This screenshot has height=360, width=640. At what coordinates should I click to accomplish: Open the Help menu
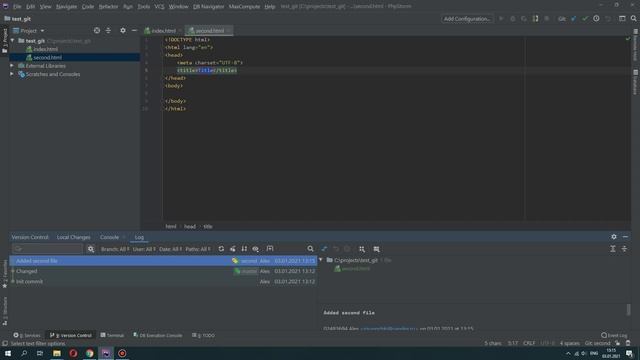[x=270, y=7]
